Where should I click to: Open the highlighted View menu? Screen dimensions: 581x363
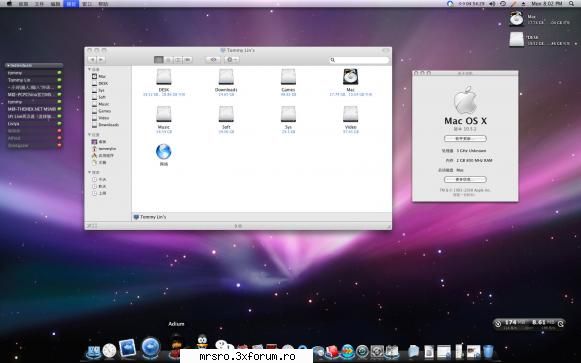point(71,4)
